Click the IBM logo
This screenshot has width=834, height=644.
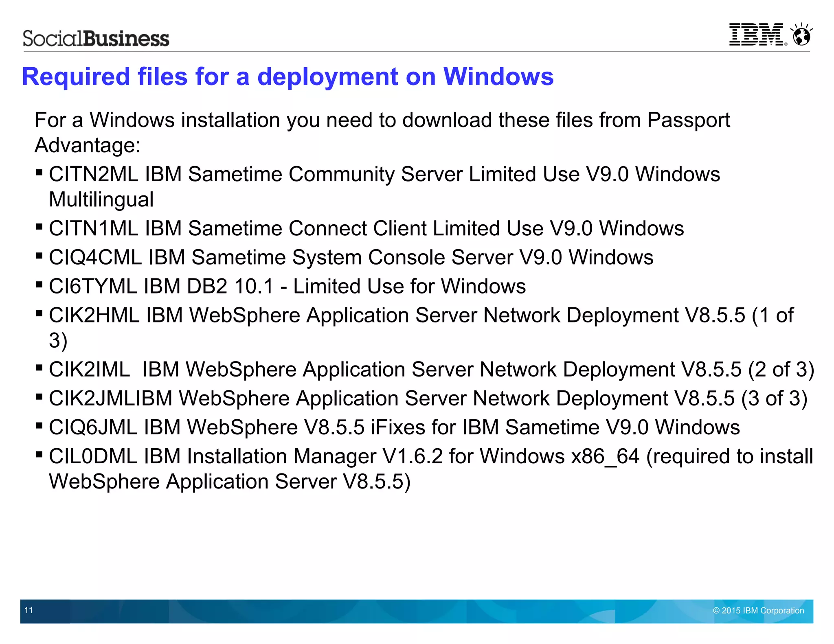757,34
